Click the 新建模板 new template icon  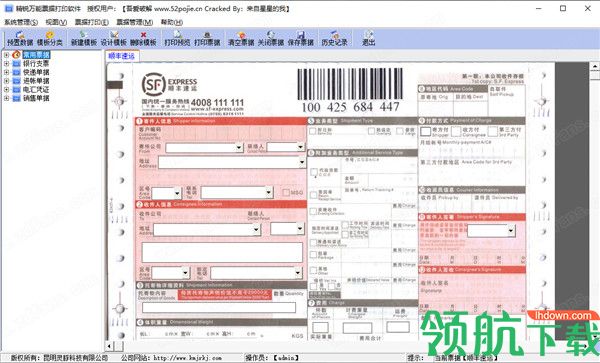click(84, 39)
